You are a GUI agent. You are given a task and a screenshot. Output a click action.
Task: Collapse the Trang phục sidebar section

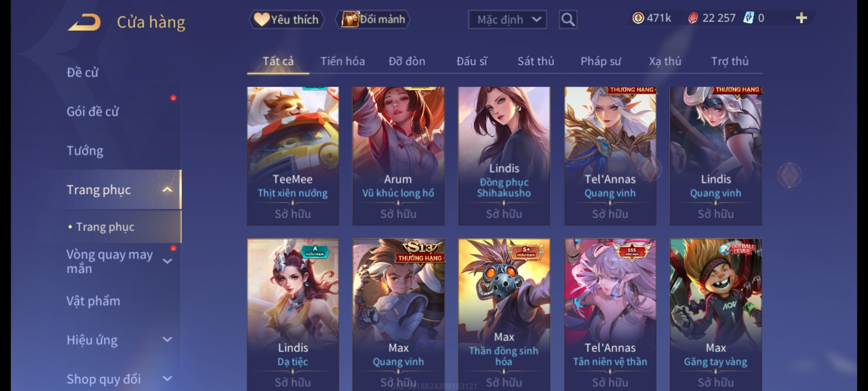[x=167, y=190]
